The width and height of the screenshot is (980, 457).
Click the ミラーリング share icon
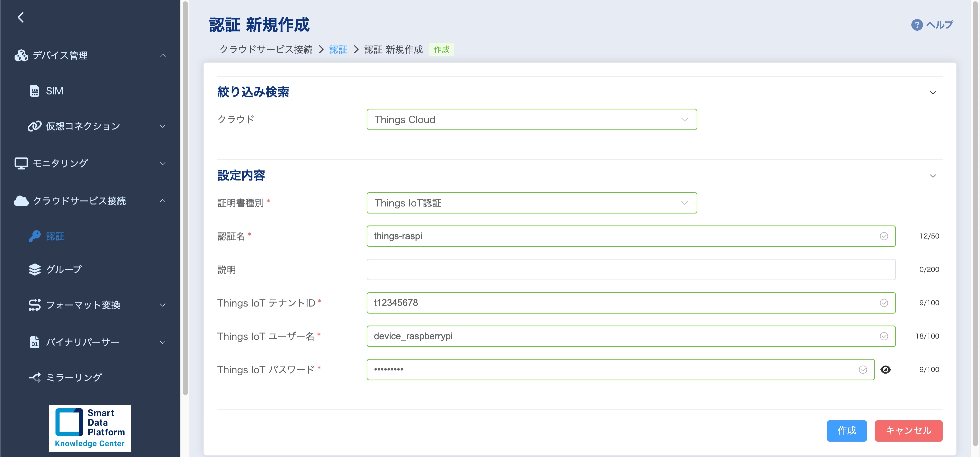pyautogui.click(x=35, y=377)
